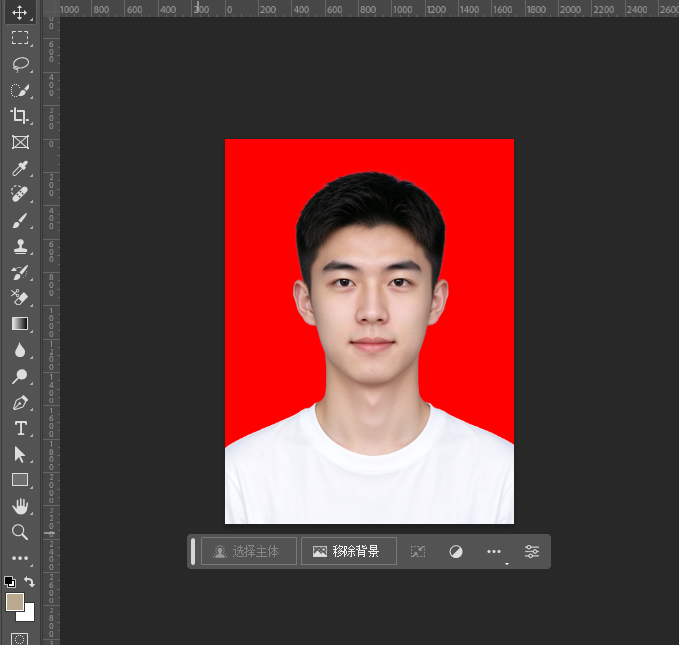Select the Eyedropper tool

[20, 168]
